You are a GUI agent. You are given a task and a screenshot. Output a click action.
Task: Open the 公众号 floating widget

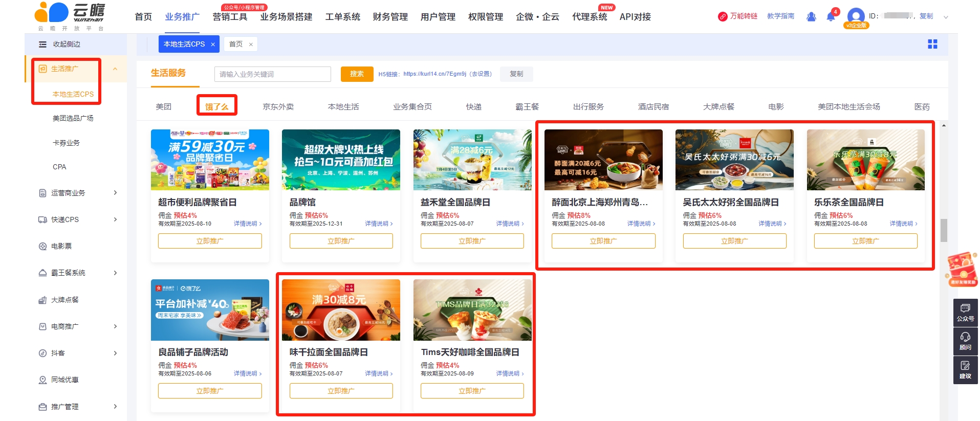click(x=965, y=312)
